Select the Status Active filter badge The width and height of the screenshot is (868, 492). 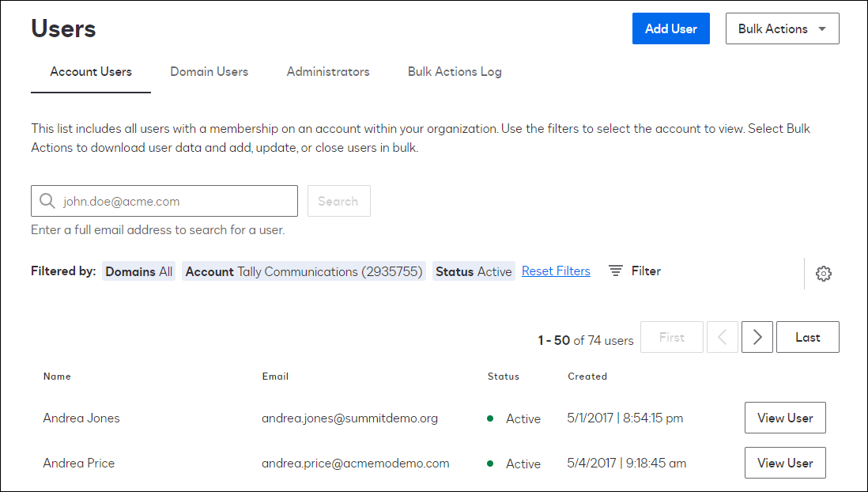[x=474, y=271]
